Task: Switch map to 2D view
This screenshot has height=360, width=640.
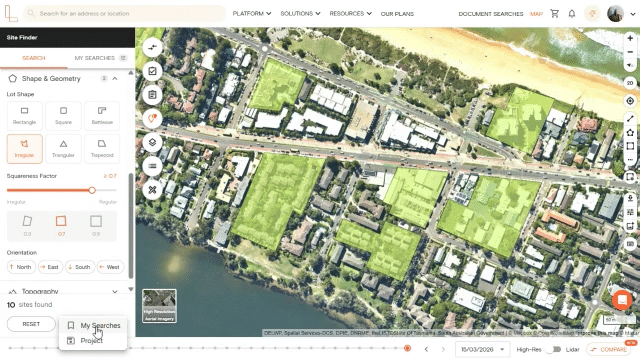Action: (630, 83)
